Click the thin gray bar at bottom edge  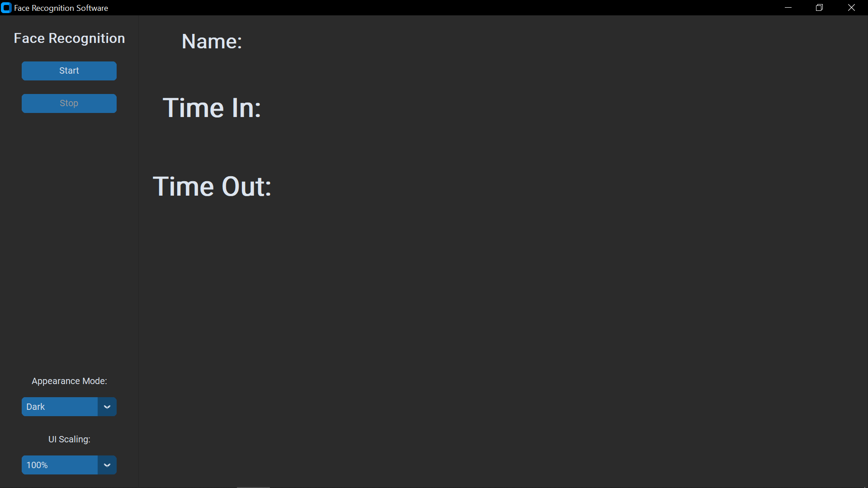pos(253,487)
